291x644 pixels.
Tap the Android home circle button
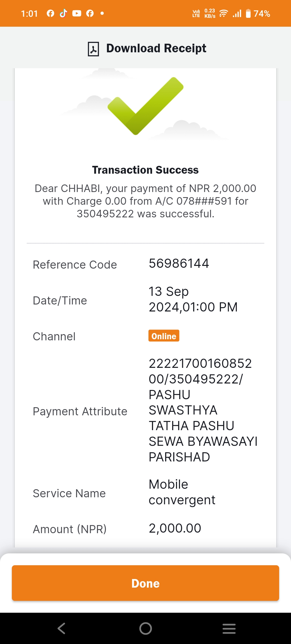145,628
